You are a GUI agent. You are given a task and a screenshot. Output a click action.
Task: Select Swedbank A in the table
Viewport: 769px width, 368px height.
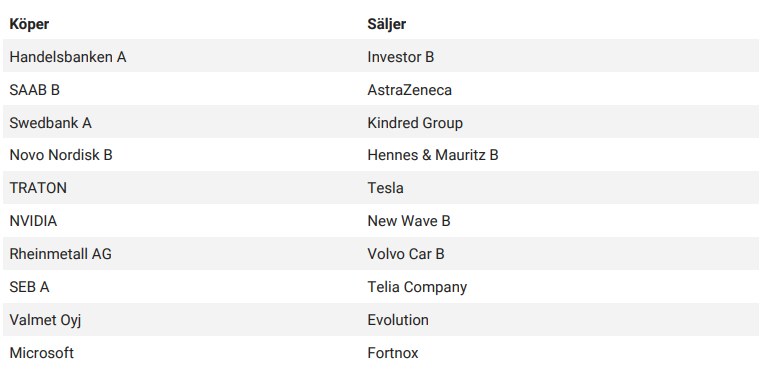pos(51,123)
